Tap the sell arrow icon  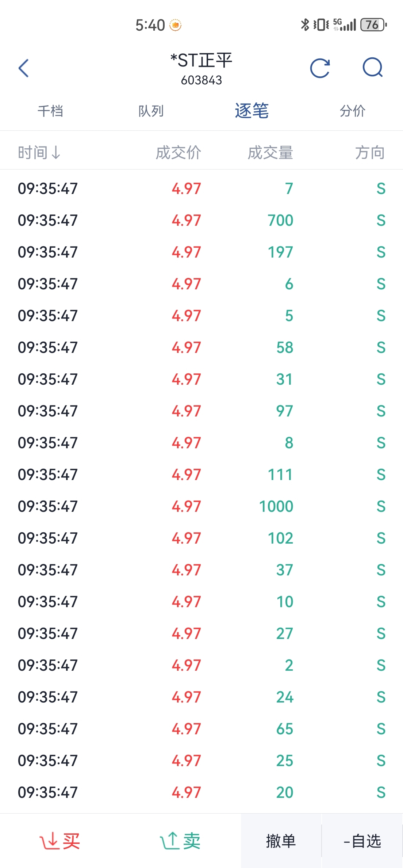(x=169, y=840)
